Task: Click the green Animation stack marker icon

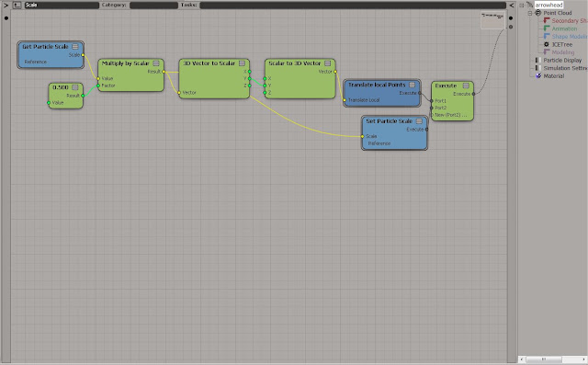Action: coord(547,29)
